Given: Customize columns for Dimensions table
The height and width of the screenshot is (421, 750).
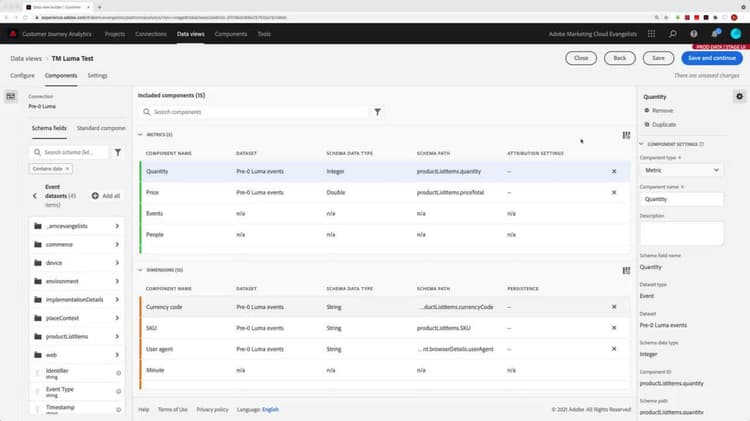Looking at the screenshot, I should tap(626, 270).
